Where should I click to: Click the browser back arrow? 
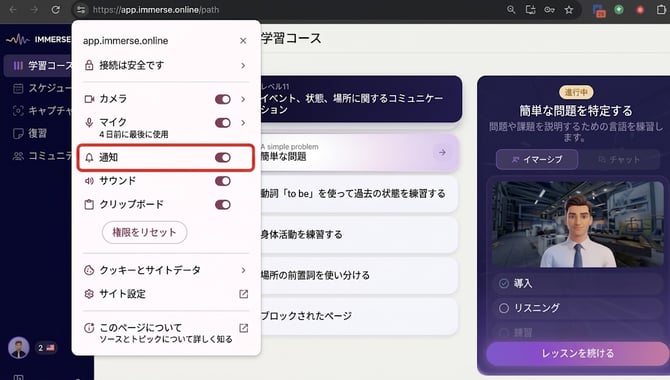click(x=13, y=9)
